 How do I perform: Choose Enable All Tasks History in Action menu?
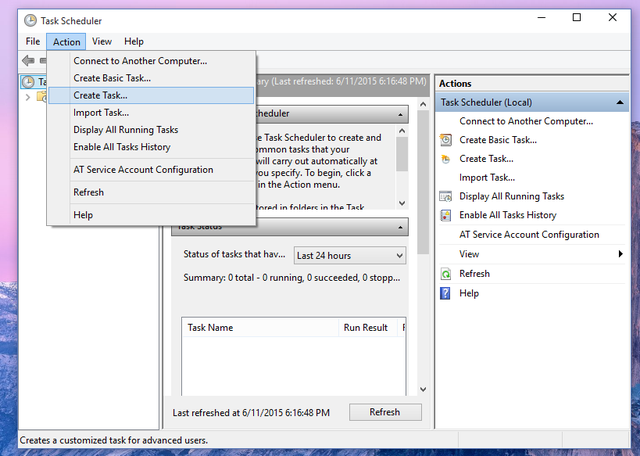click(151, 147)
